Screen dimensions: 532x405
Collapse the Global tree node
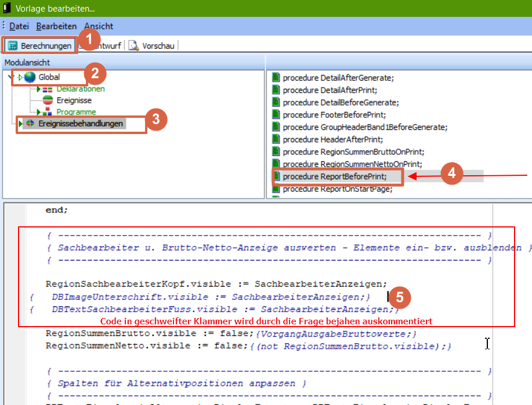pyautogui.click(x=10, y=77)
